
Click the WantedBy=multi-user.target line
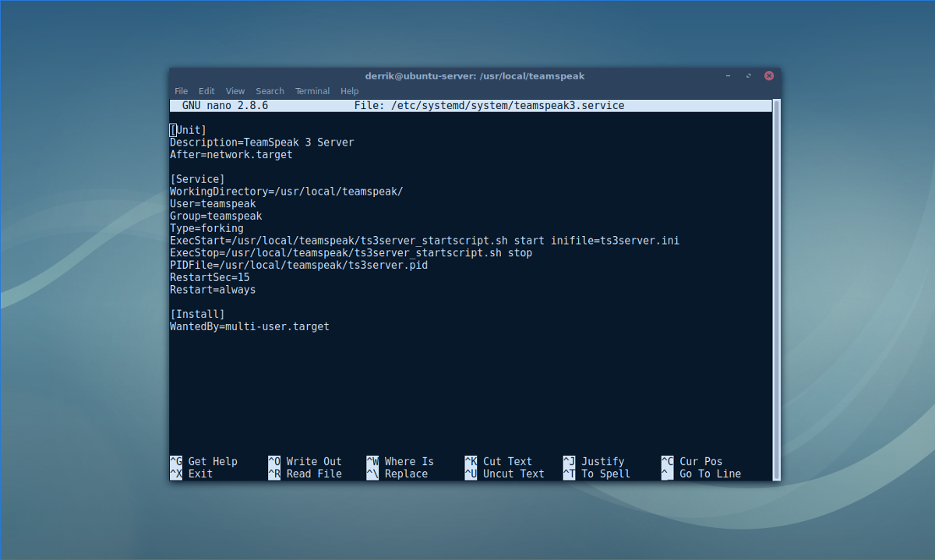(x=250, y=326)
